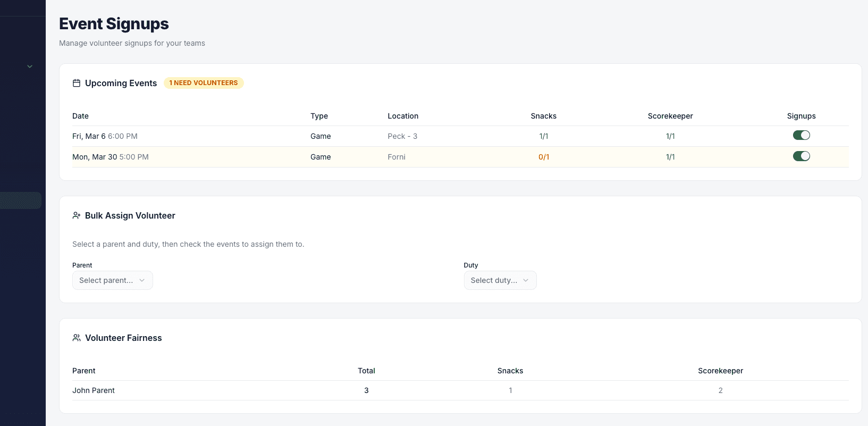Toggle signups for Fri, Mar 6 event
This screenshot has width=868, height=426.
tap(801, 135)
